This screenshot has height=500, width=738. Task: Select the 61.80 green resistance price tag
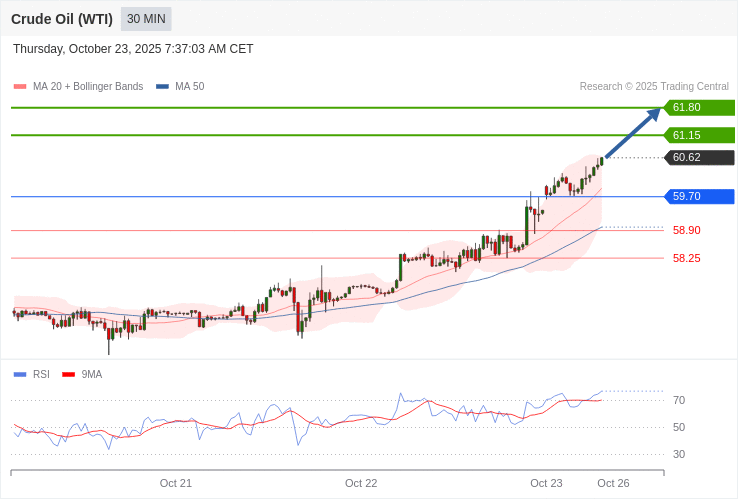click(x=699, y=108)
